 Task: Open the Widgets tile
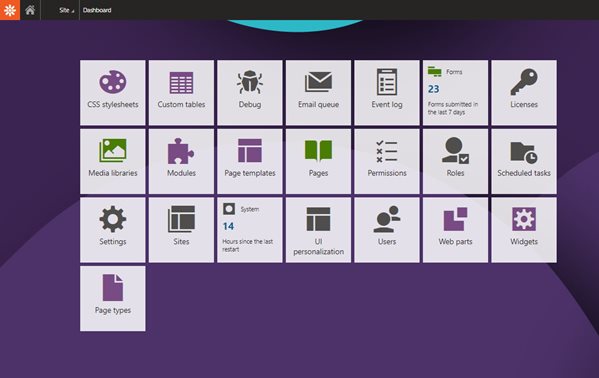pyautogui.click(x=524, y=230)
